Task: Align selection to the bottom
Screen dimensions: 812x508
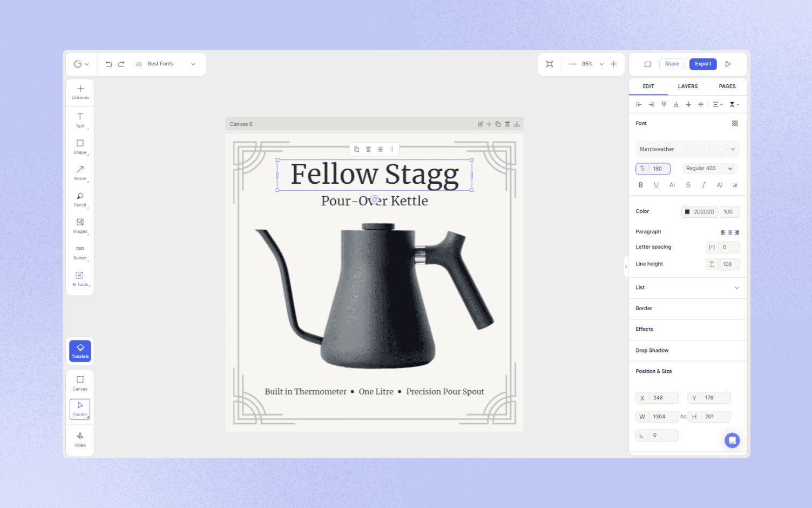Action: coord(676,104)
